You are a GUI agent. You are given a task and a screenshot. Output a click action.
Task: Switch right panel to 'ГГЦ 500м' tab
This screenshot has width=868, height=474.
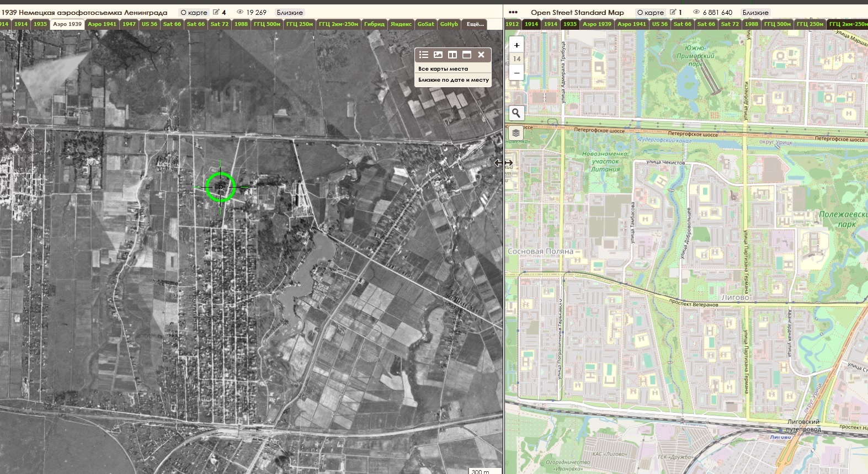click(778, 24)
